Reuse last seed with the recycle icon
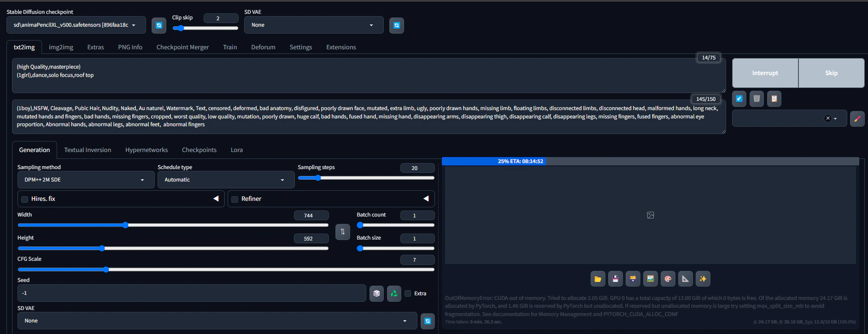868x334 pixels. 394,293
